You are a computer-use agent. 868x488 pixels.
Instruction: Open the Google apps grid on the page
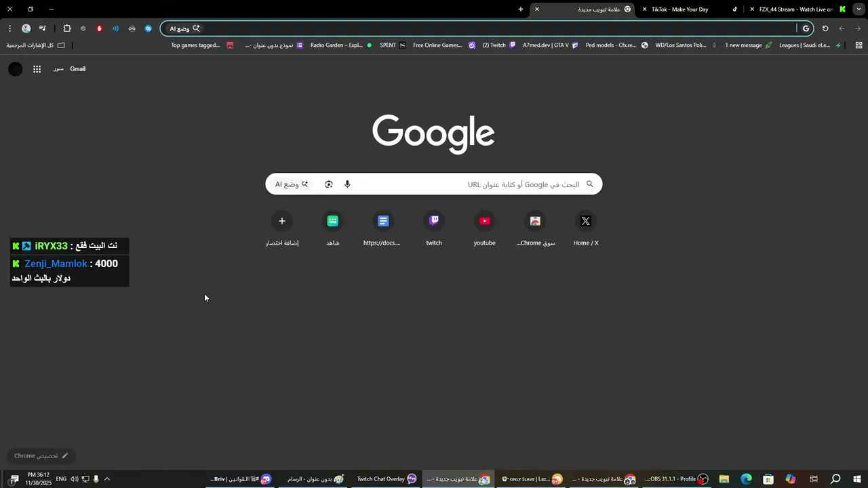[37, 69]
